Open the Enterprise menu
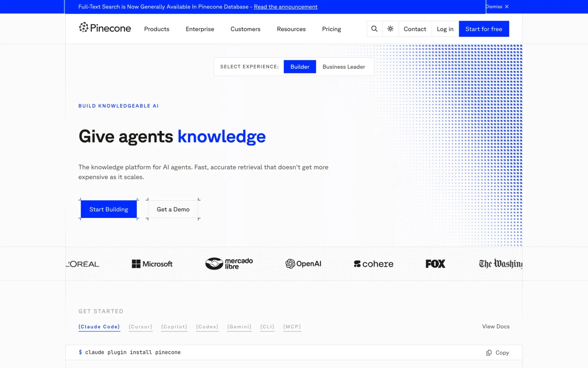 [x=200, y=29]
